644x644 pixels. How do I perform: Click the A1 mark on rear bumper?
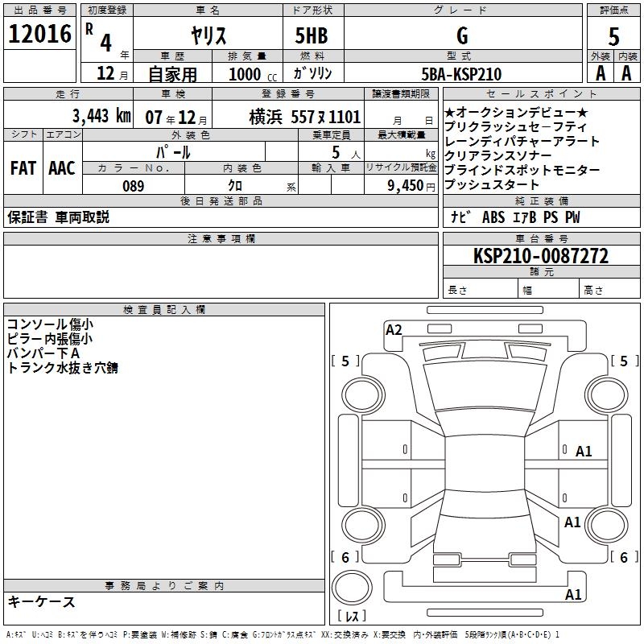tap(573, 595)
